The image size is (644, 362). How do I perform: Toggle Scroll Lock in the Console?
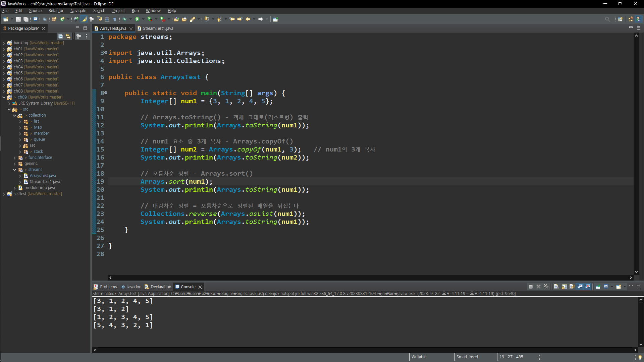tap(564, 287)
